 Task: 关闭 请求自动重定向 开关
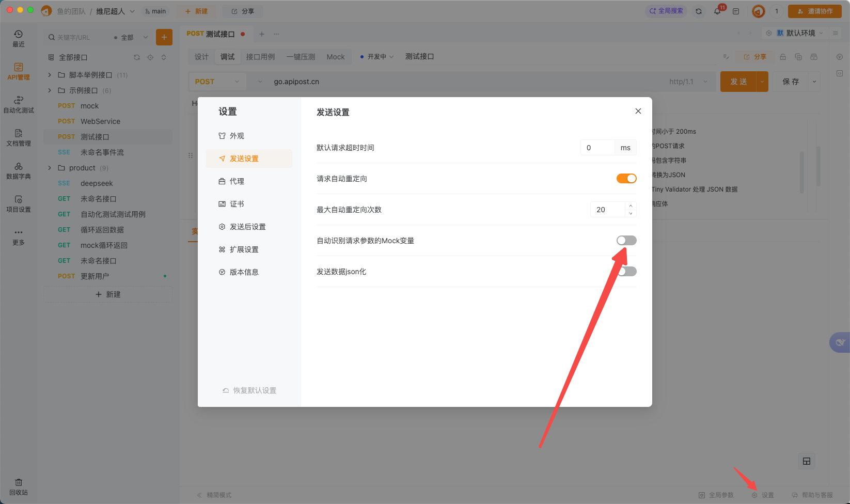tap(626, 178)
